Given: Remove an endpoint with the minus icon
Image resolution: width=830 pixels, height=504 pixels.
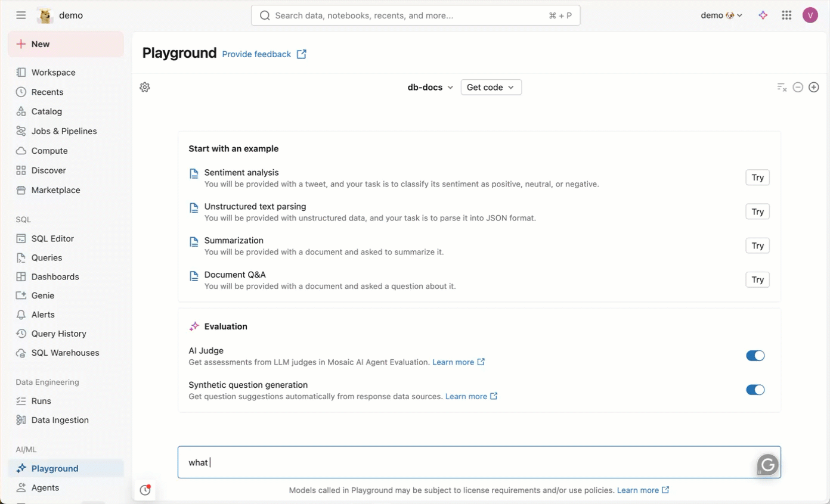Looking at the screenshot, I should [x=798, y=87].
